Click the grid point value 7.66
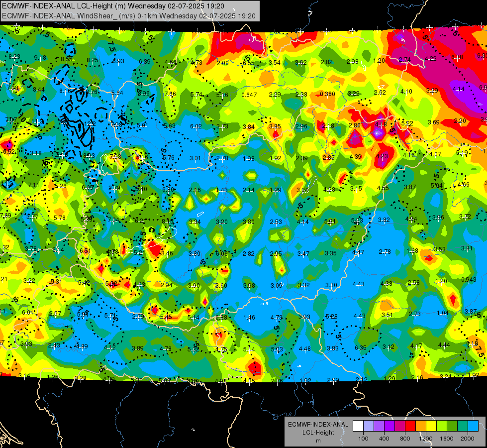Screen dimensions: 487x448 (x=170, y=94)
